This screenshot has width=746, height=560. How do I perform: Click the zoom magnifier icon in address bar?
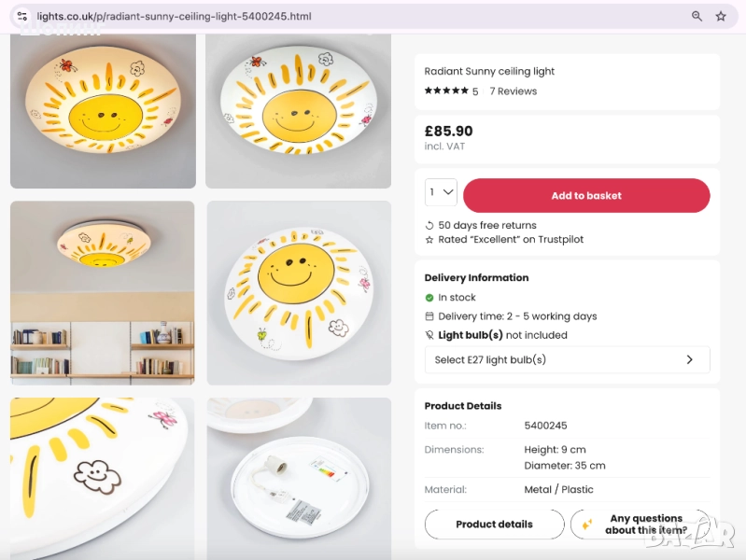pyautogui.click(x=697, y=16)
